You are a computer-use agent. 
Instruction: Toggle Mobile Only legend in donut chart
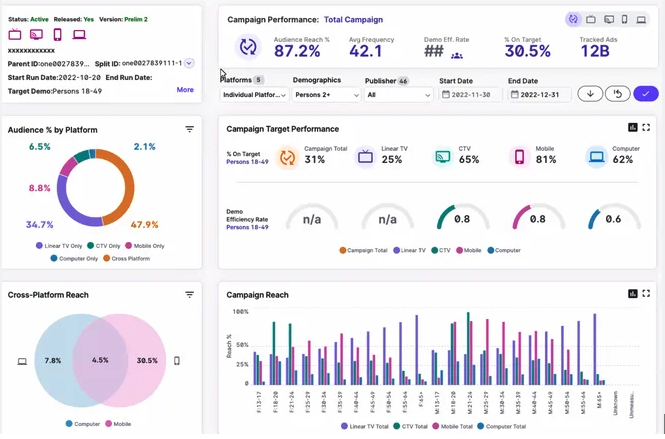click(x=145, y=246)
